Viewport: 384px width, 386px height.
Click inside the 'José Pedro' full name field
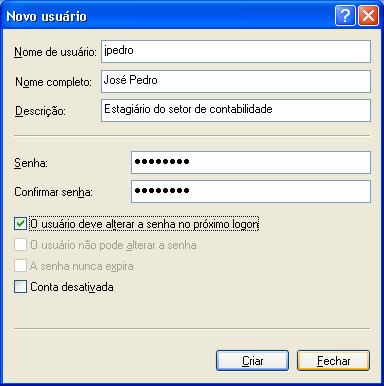[x=236, y=81]
